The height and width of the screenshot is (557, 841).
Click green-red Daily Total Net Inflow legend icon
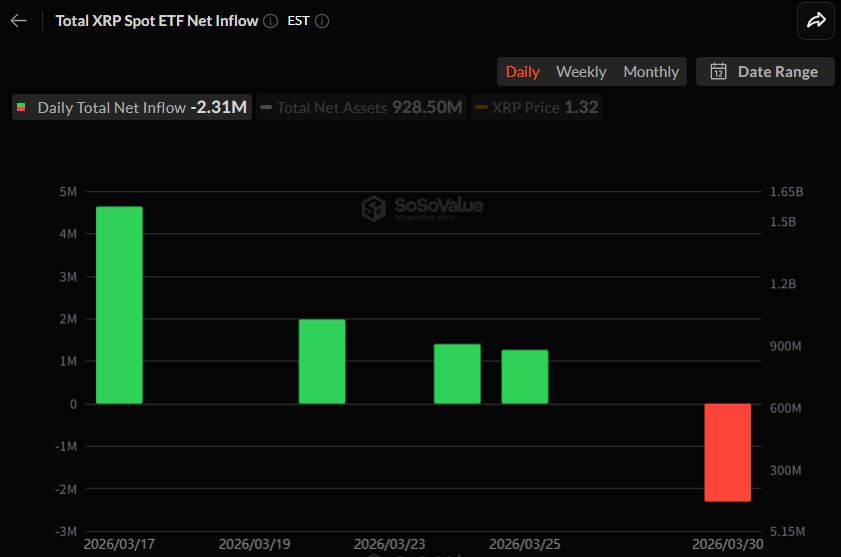click(x=22, y=107)
